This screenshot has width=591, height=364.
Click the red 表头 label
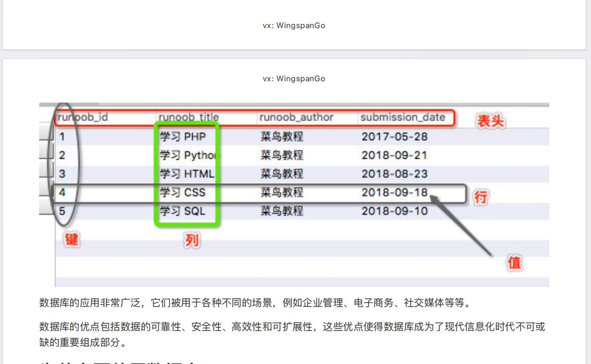click(x=490, y=121)
